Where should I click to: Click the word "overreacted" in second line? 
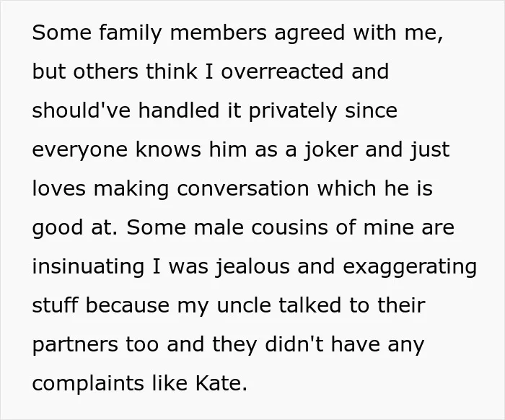(x=282, y=71)
